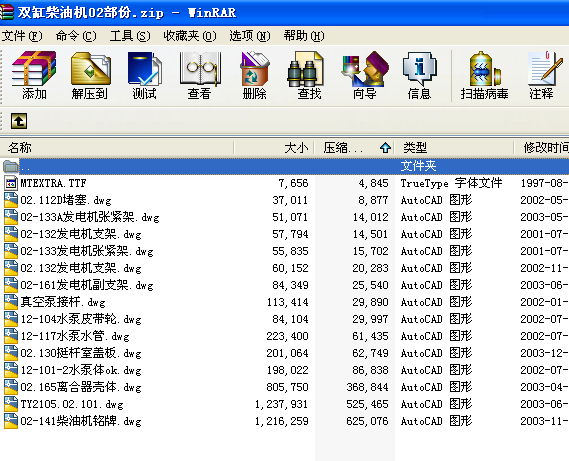Click type text 'TrueType 字体文件'

click(451, 183)
